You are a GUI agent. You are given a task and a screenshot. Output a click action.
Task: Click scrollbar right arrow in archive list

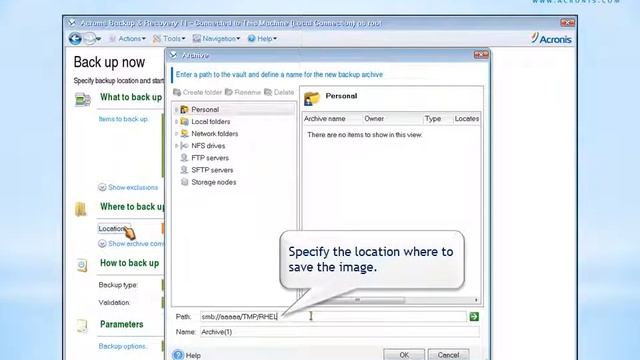click(x=476, y=300)
